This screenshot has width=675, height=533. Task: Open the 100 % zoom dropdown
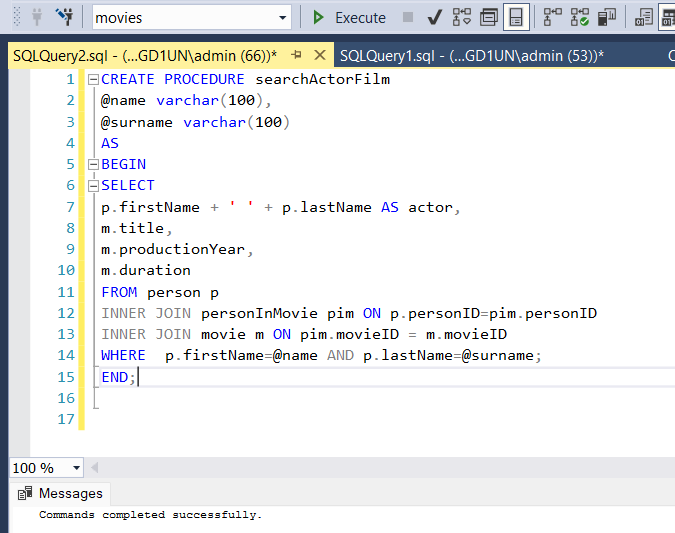point(76,468)
